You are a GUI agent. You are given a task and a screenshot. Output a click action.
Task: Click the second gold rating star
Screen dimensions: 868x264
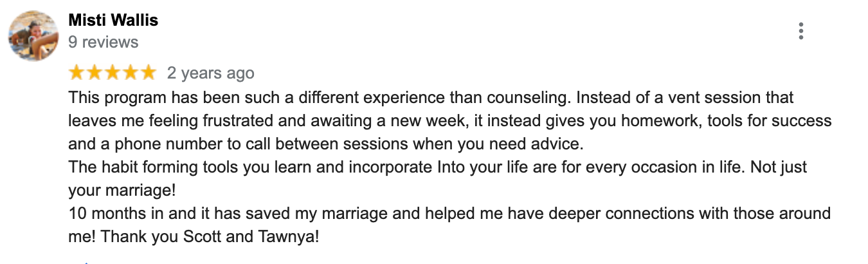pyautogui.click(x=95, y=73)
